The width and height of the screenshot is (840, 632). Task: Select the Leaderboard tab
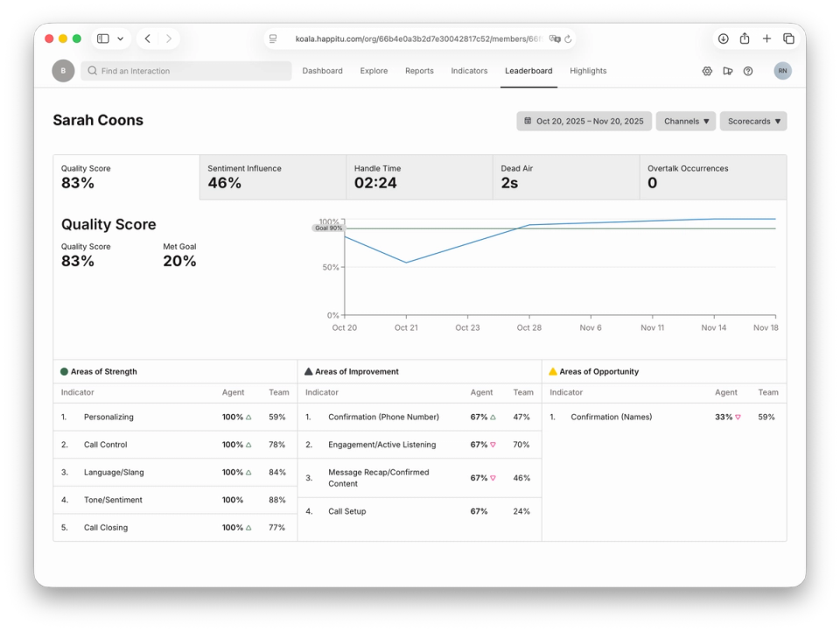pos(528,71)
